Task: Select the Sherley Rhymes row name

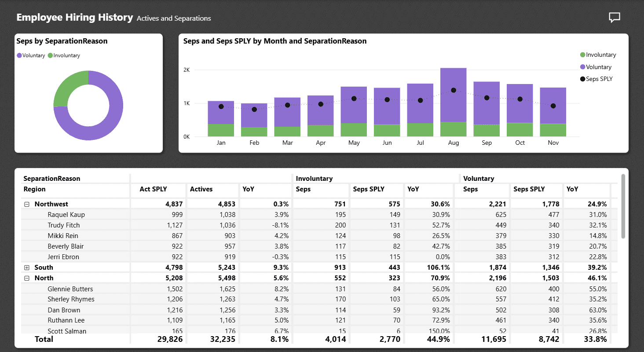Action: point(71,299)
